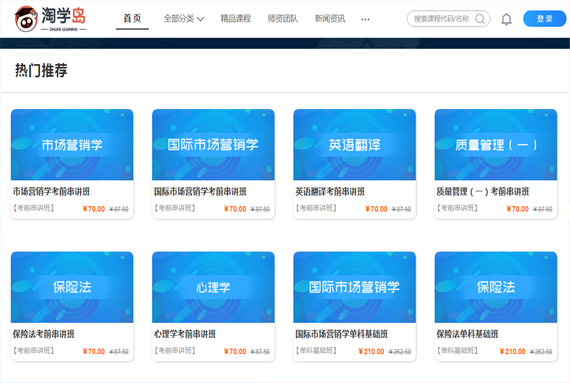Image resolution: width=570 pixels, height=383 pixels.
Task: Open the 心理学考前串讲班 title link
Action: [185, 334]
